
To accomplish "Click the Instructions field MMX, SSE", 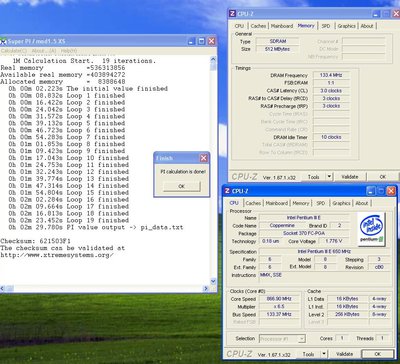I will click(x=325, y=278).
